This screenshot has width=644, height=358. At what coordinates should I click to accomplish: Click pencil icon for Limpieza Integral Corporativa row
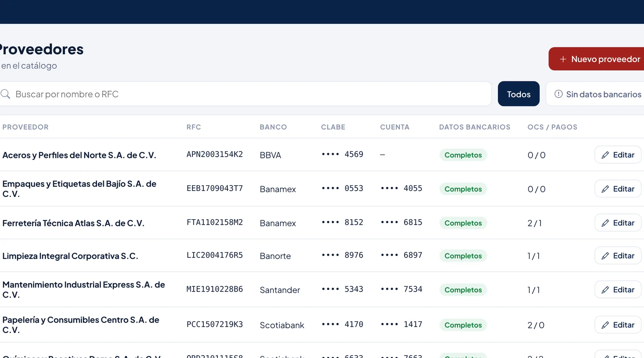click(x=605, y=256)
